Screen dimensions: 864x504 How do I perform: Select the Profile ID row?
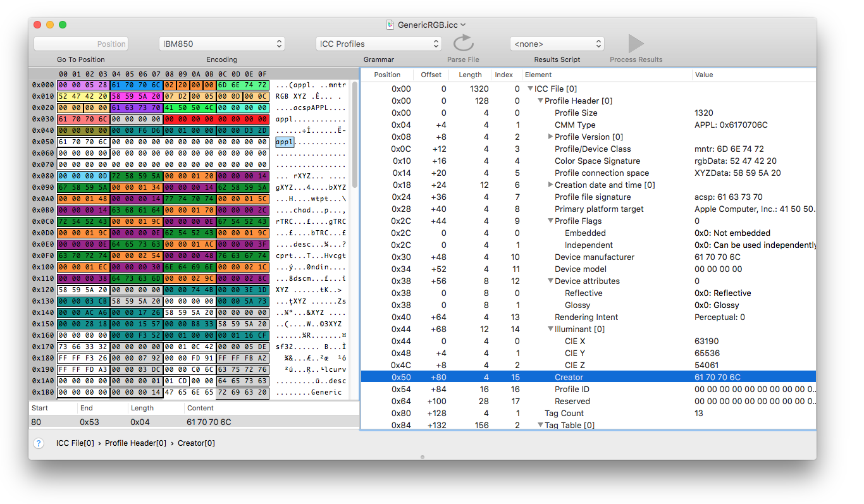click(x=588, y=389)
